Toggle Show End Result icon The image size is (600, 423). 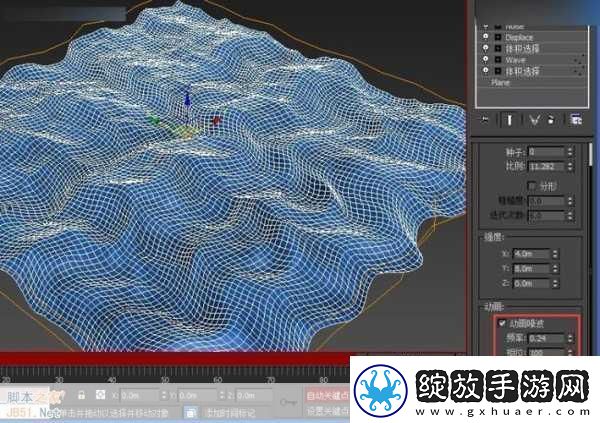tap(509, 120)
